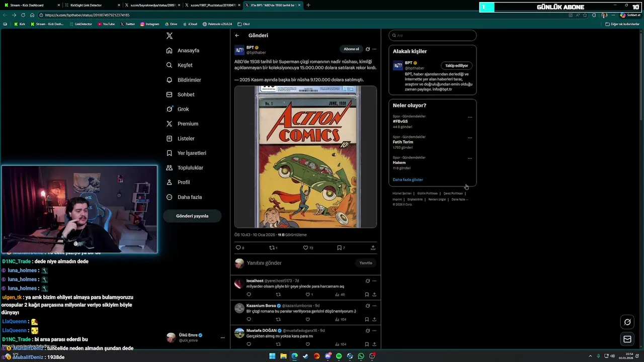Click Takip ediliyor button for BPT
The image size is (644, 362).
[x=456, y=65]
